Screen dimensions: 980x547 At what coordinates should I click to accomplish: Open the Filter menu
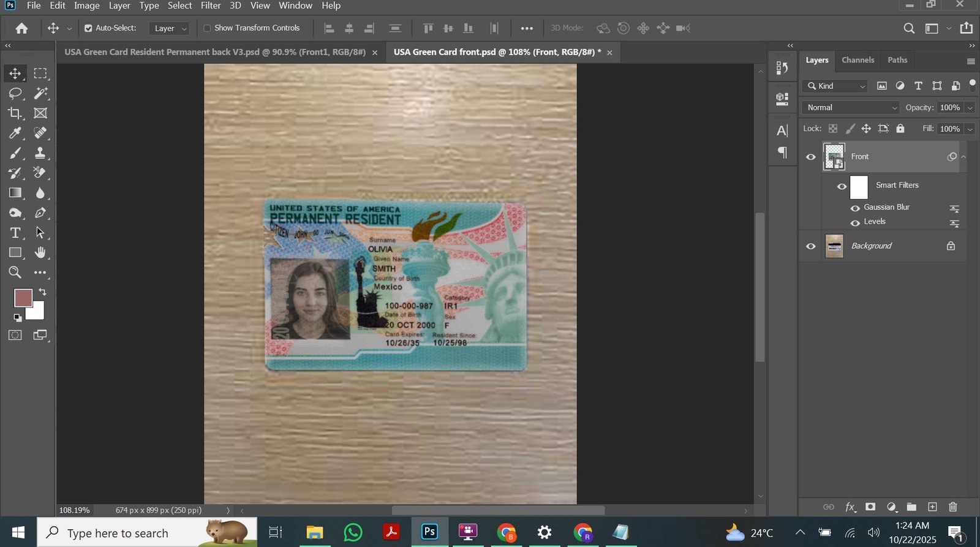tap(211, 6)
